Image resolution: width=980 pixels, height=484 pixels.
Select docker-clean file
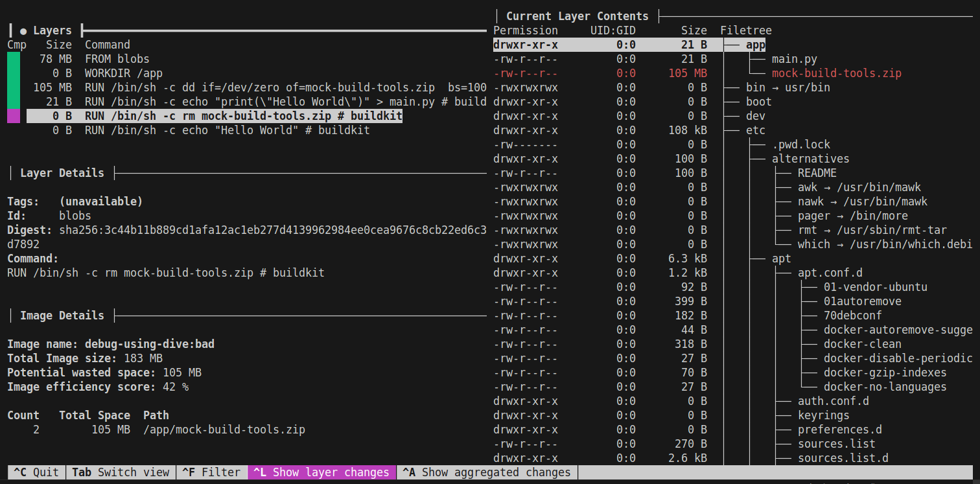point(862,344)
